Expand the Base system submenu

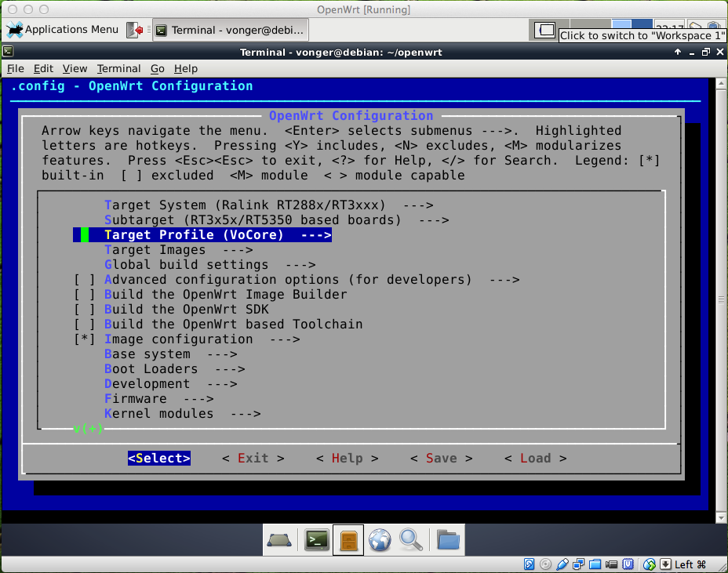[x=171, y=354]
